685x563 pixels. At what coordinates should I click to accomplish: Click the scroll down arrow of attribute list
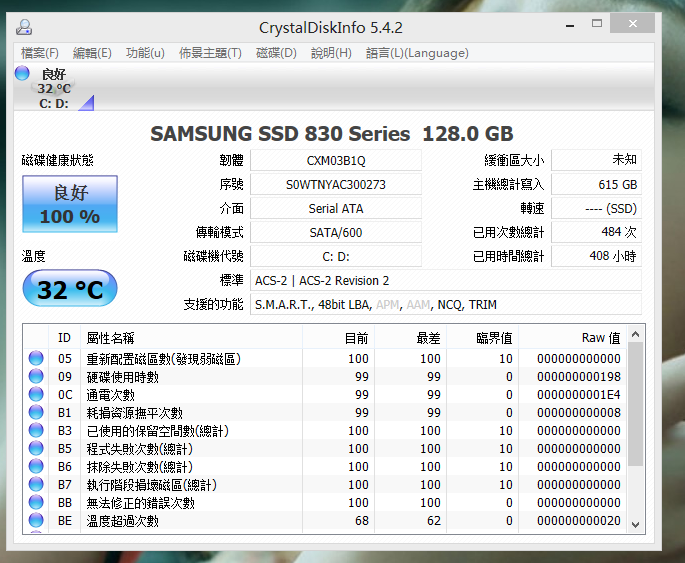[x=636, y=525]
